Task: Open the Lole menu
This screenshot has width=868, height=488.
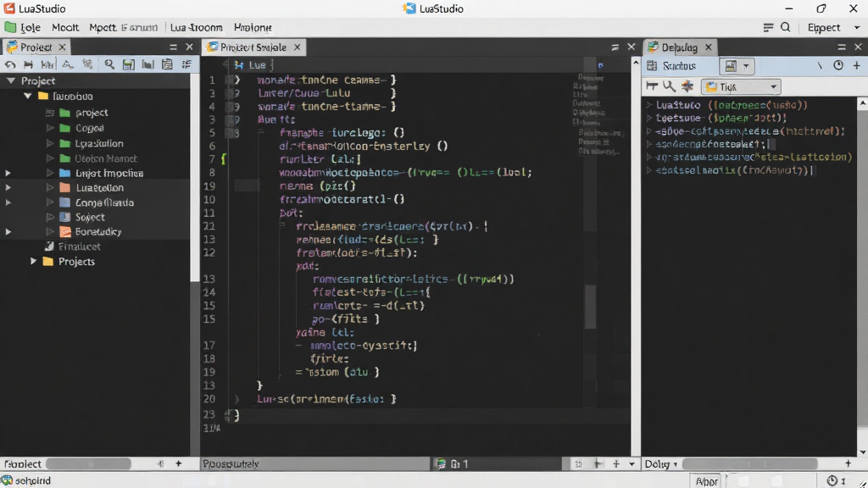Action: click(x=31, y=27)
